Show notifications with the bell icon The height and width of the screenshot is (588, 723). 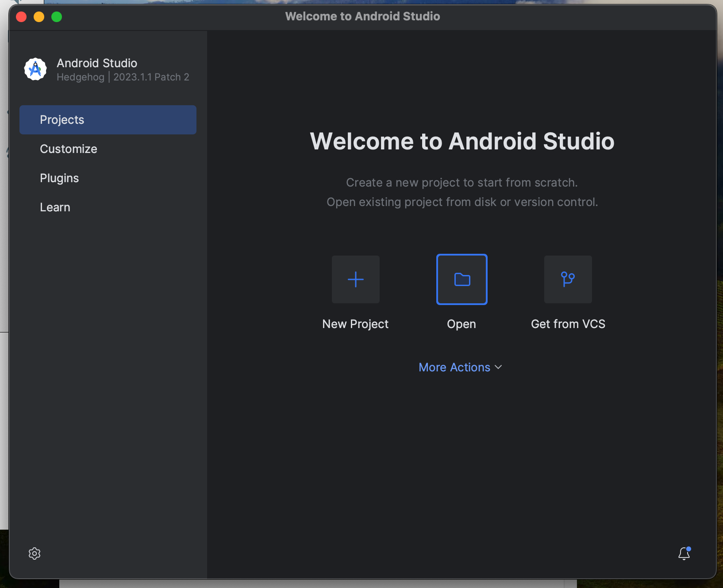coord(684,554)
